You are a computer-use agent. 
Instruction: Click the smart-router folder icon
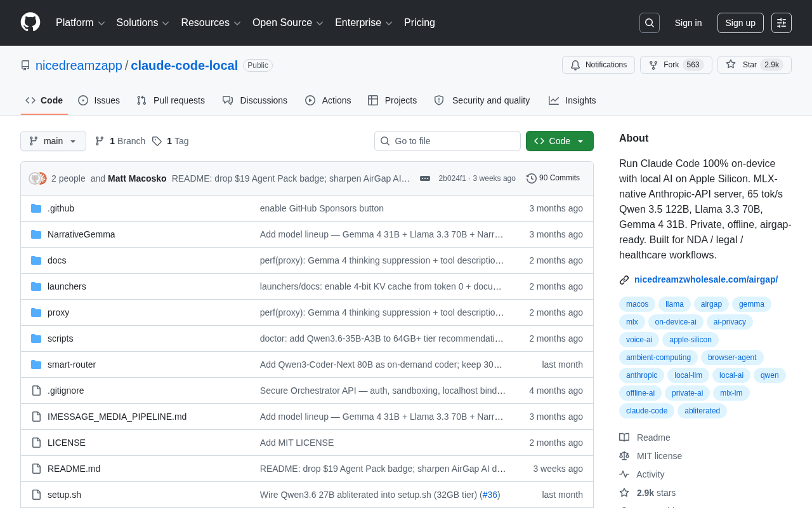pos(36,364)
